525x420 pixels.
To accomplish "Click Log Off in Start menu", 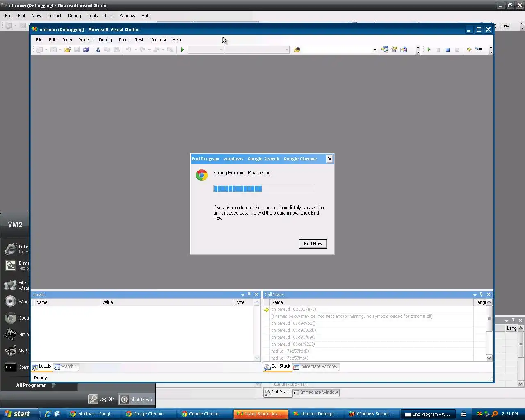I will point(101,399).
